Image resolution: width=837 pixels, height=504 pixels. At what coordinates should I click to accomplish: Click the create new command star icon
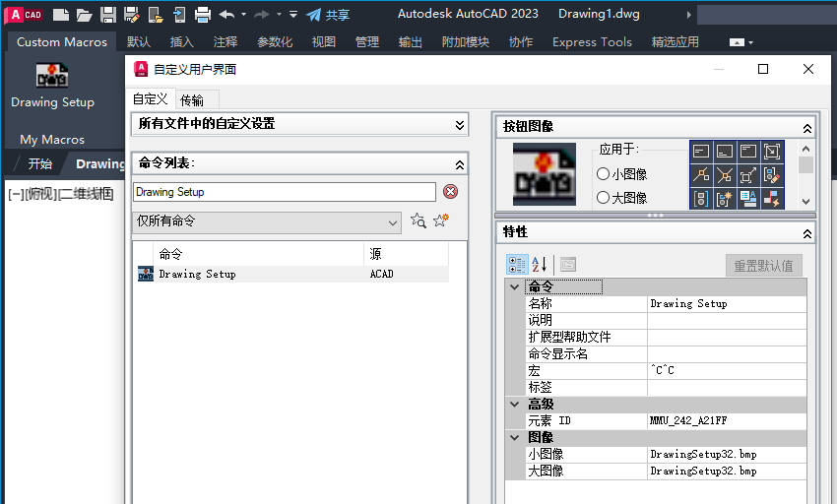pos(441,220)
